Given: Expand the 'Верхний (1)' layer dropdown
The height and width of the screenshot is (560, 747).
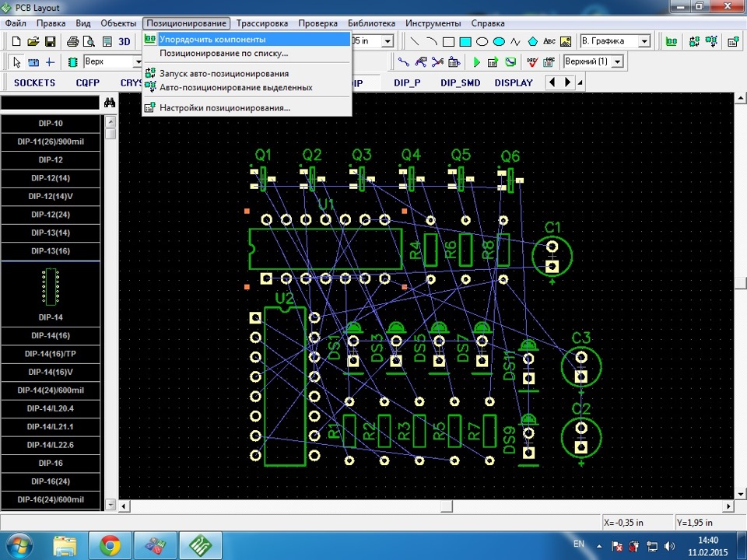Looking at the screenshot, I should point(617,61).
